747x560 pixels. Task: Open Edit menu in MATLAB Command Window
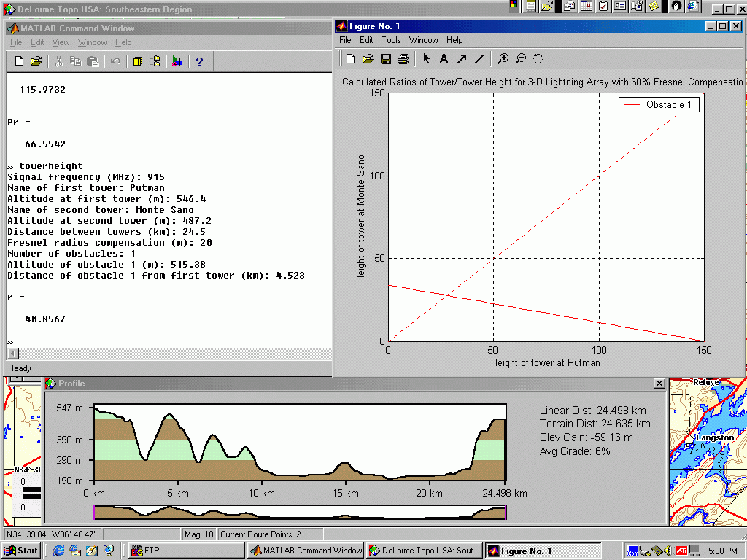coord(37,42)
